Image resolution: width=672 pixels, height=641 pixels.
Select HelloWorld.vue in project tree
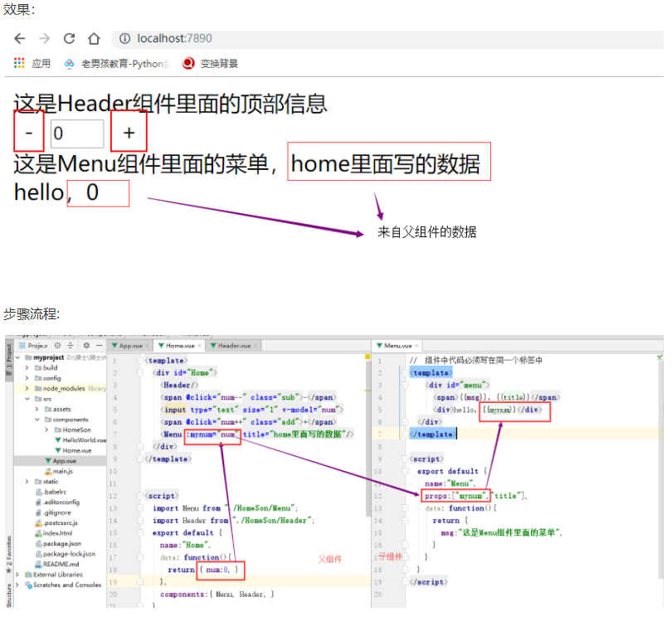pos(80,440)
